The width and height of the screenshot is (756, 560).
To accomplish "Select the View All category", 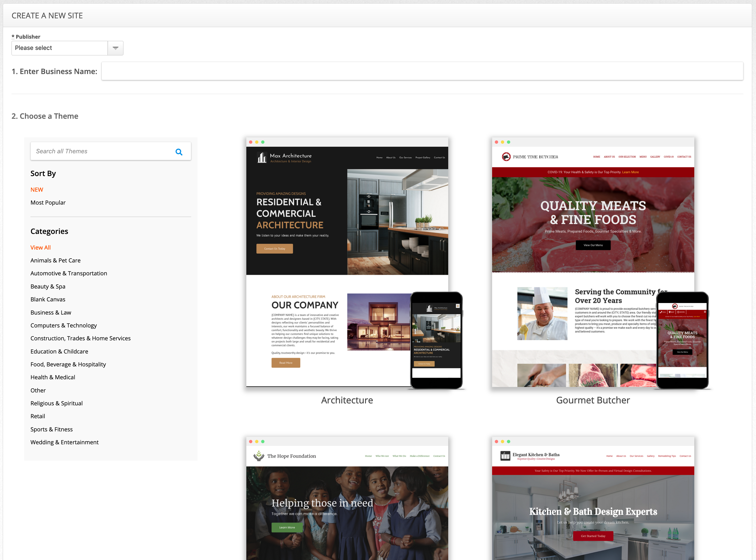I will (x=40, y=247).
